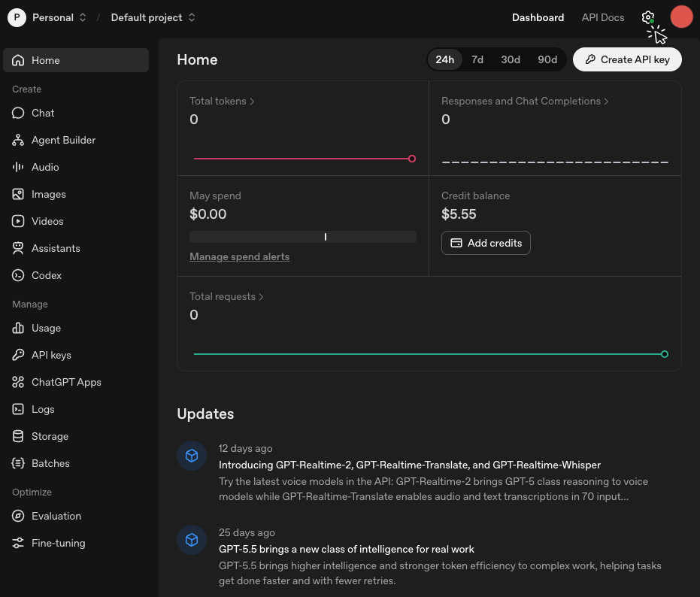Click the $0.00 May spend value
The image size is (700, 597).
(208, 214)
